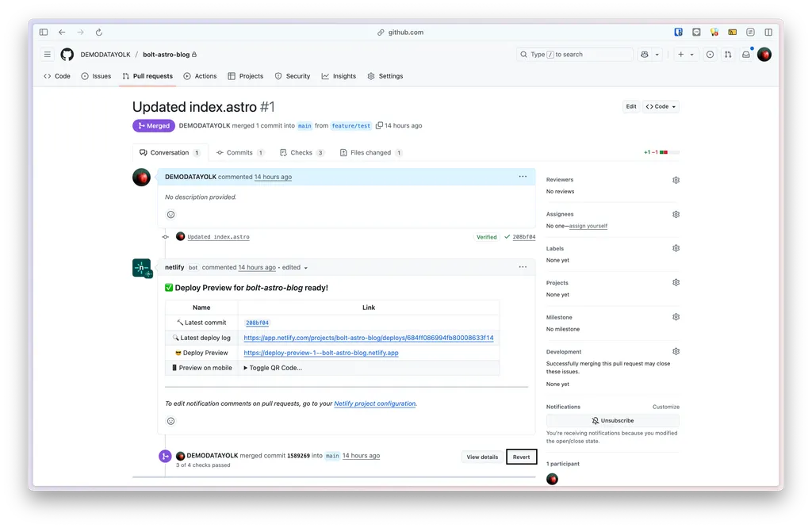Open the Issues repository tab

tap(96, 76)
